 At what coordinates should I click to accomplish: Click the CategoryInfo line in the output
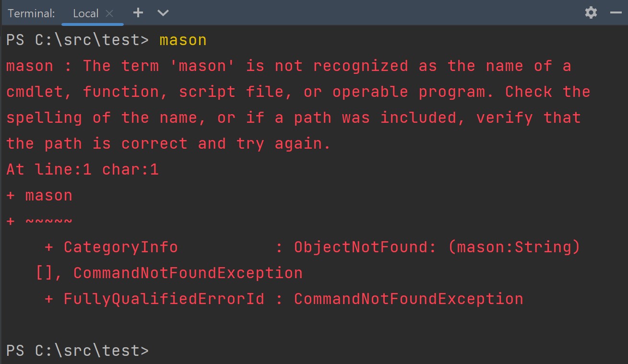click(x=120, y=247)
